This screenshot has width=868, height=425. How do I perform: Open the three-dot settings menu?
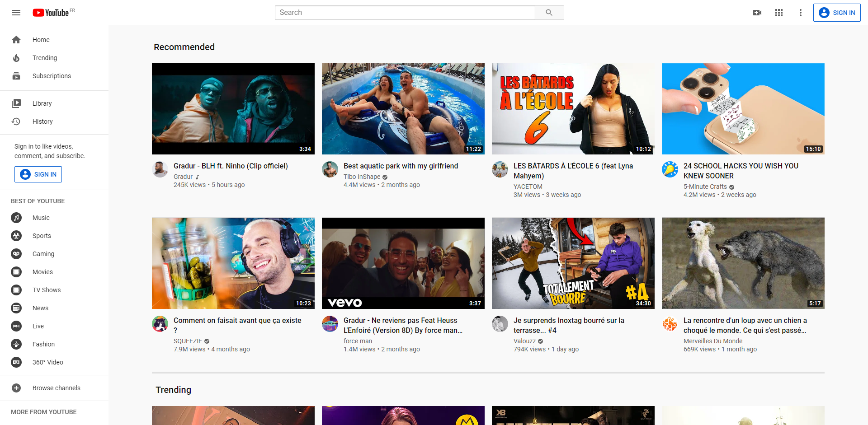[801, 13]
